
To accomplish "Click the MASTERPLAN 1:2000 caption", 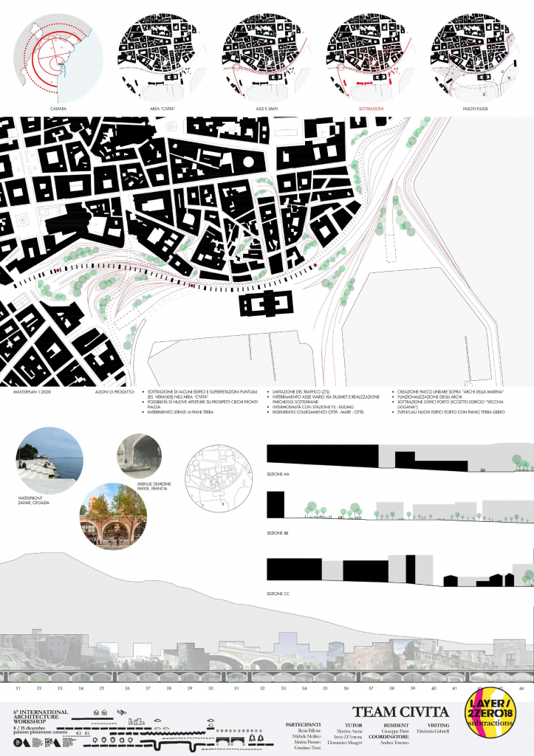I will pyautogui.click(x=37, y=394).
